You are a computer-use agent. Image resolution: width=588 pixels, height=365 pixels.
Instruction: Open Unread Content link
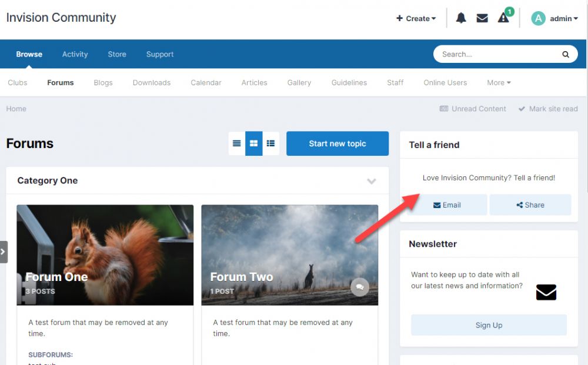tap(473, 109)
